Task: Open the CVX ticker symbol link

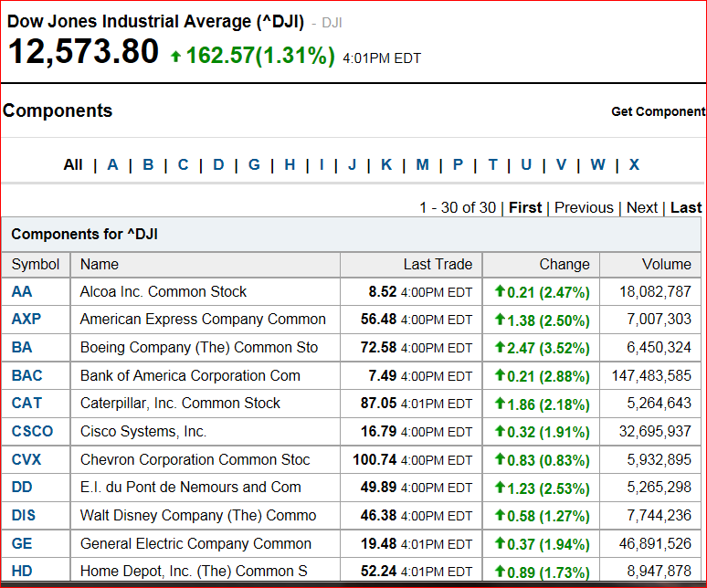Action: pyautogui.click(x=26, y=459)
